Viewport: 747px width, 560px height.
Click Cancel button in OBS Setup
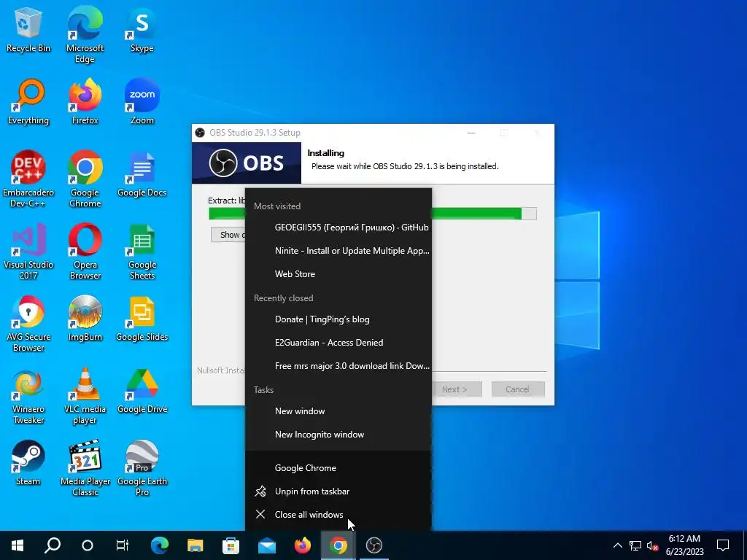coord(517,389)
